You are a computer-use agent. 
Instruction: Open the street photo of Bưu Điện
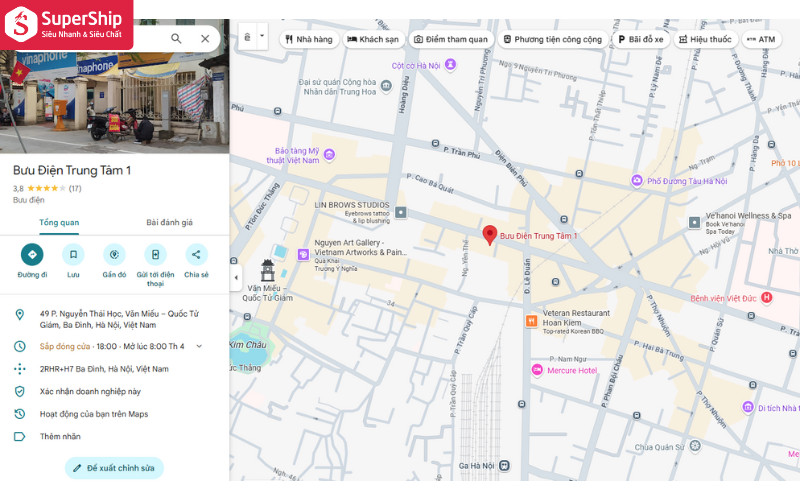coord(114,102)
